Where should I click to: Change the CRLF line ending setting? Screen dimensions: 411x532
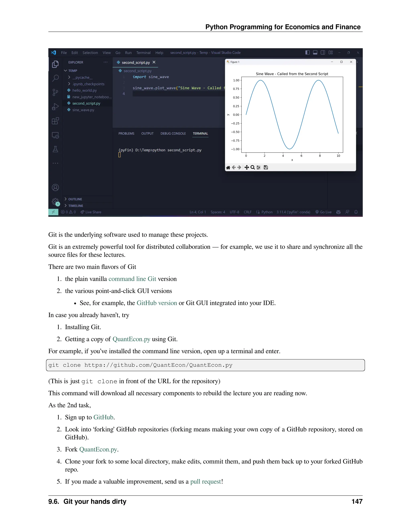pyautogui.click(x=248, y=212)
